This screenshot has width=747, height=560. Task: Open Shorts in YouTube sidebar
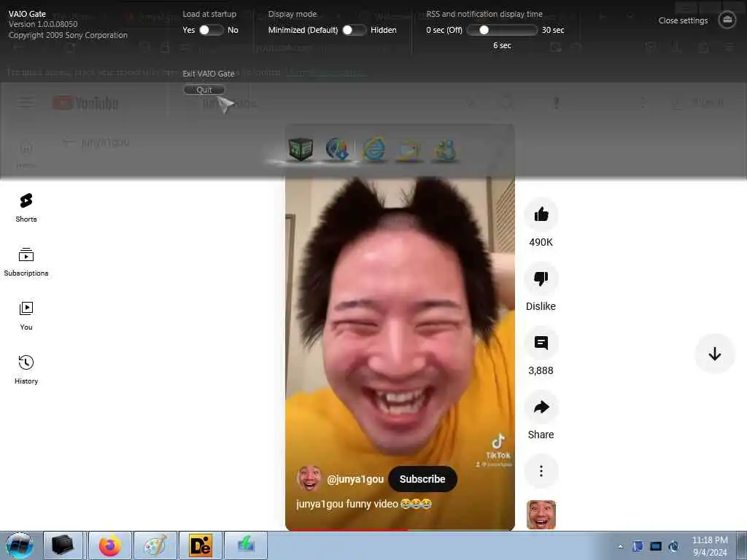(26, 208)
